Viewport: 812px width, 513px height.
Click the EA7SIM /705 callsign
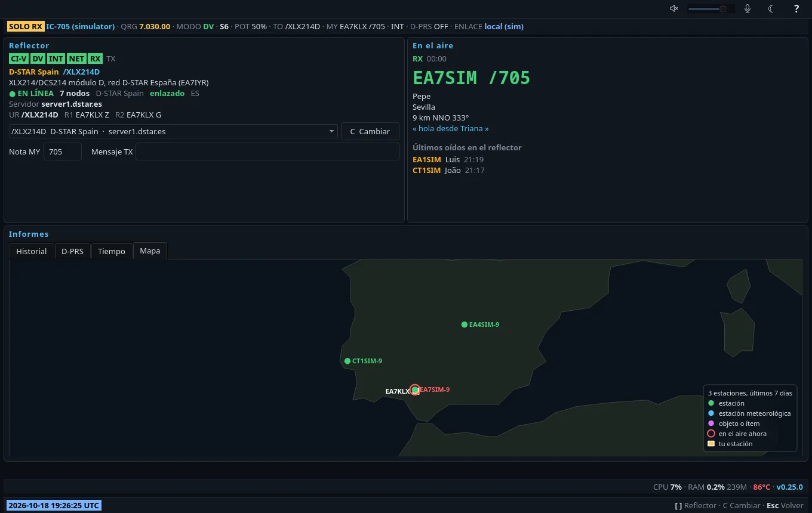click(471, 78)
